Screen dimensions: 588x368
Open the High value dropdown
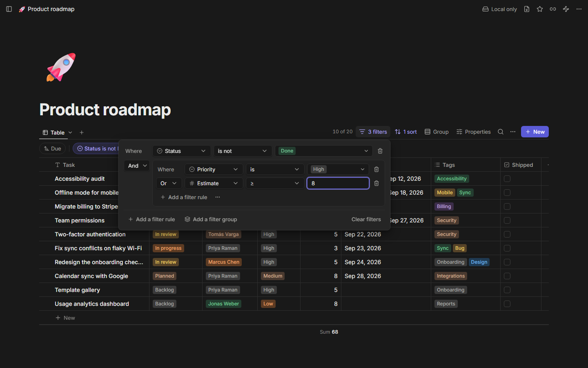pos(338,169)
